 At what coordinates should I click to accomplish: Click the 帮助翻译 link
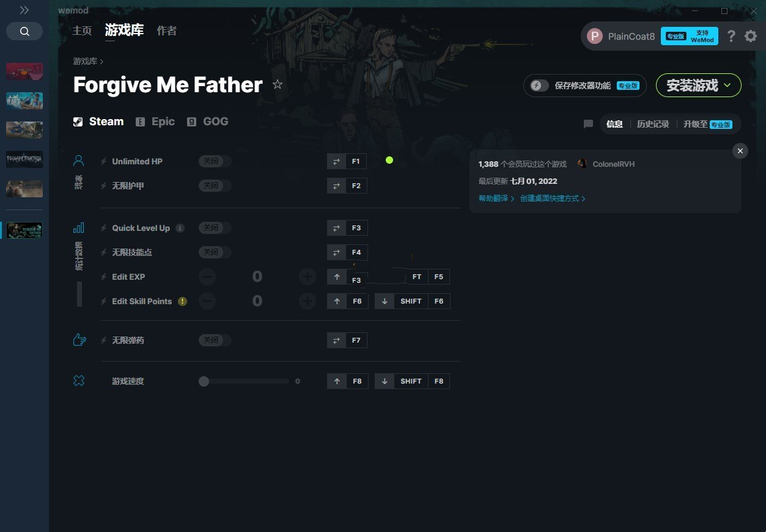point(496,199)
